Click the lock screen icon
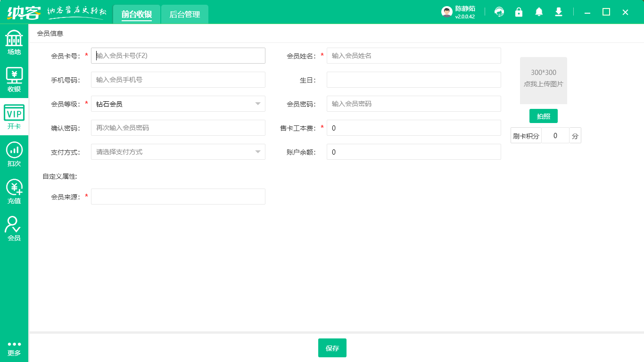This screenshot has height=362, width=644. [x=519, y=12]
